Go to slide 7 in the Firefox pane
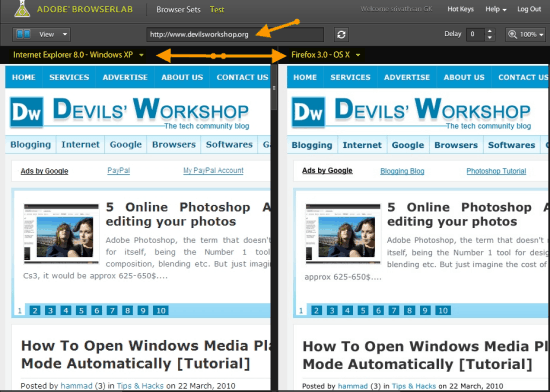This screenshot has height=392, width=550. point(394,310)
